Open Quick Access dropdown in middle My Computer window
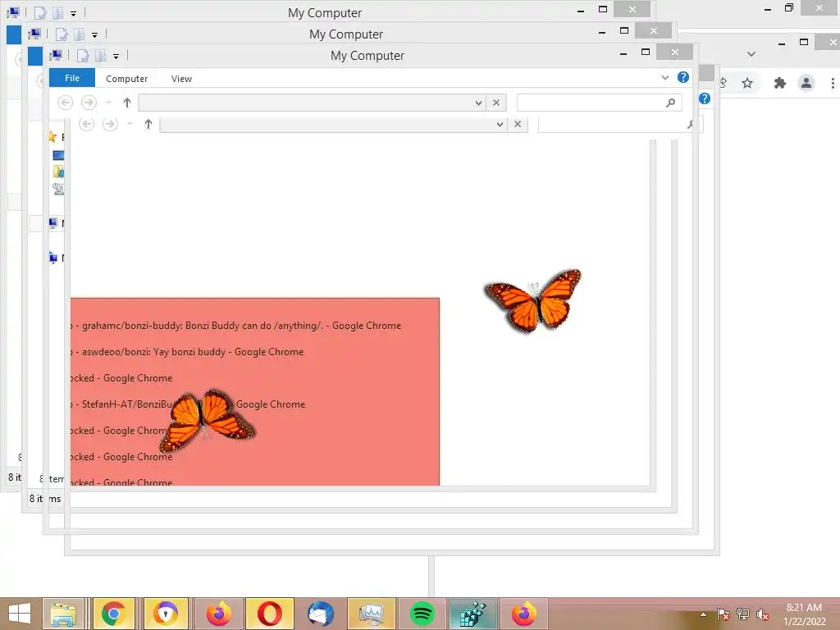The height and width of the screenshot is (630, 840). tap(94, 35)
